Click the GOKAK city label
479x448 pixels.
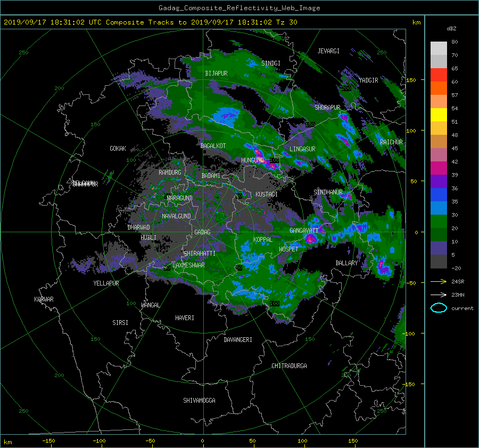pyautogui.click(x=118, y=149)
